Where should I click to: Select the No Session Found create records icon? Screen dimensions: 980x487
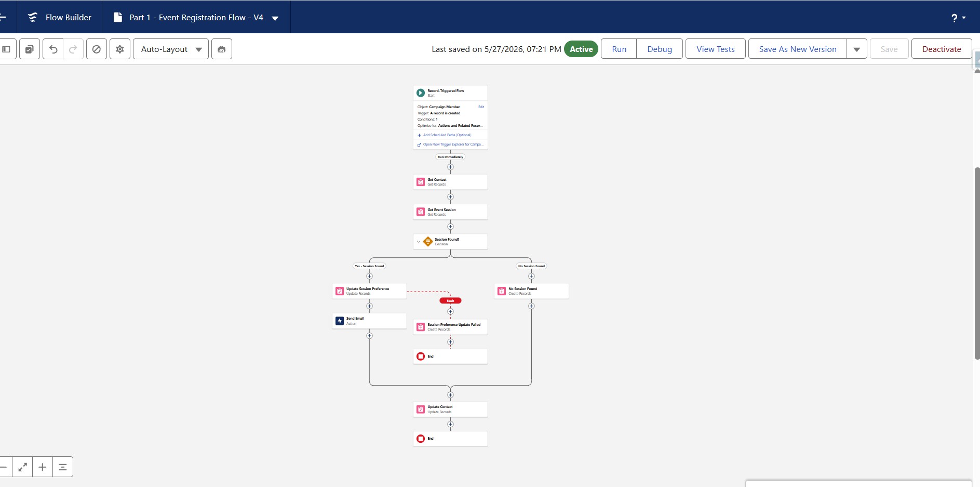click(502, 291)
